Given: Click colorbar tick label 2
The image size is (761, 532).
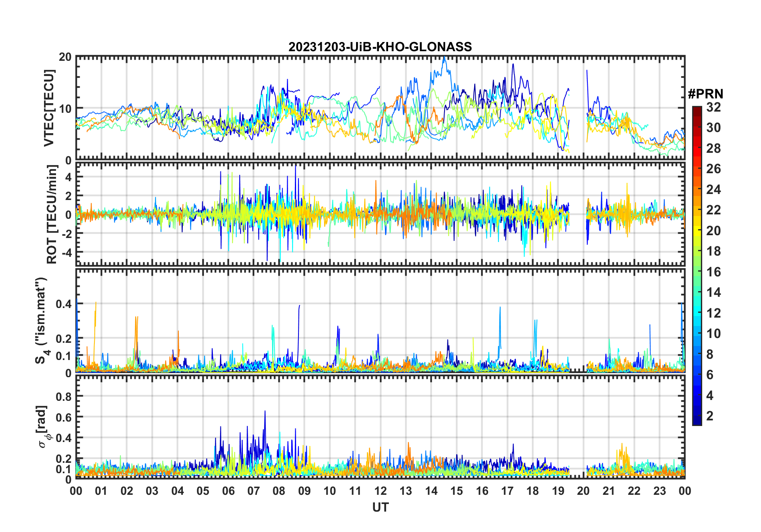Looking at the screenshot, I should click(x=710, y=416).
